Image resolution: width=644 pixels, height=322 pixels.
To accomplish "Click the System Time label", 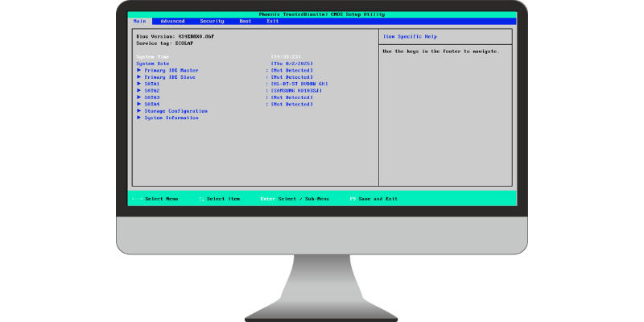I will (153, 56).
